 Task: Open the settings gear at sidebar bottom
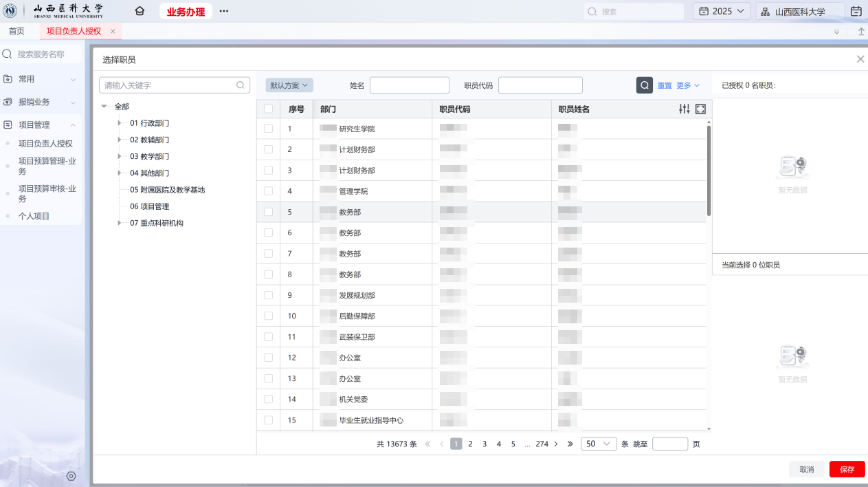click(x=71, y=476)
